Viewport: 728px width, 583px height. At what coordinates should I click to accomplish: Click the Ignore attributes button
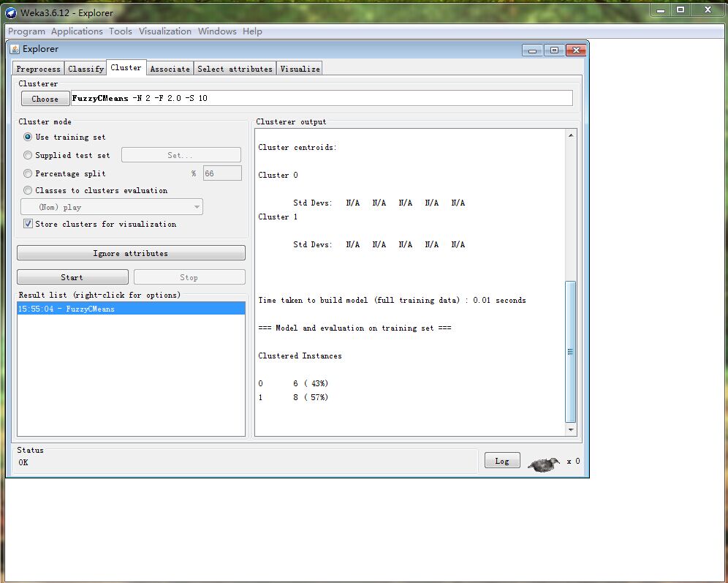(x=131, y=253)
